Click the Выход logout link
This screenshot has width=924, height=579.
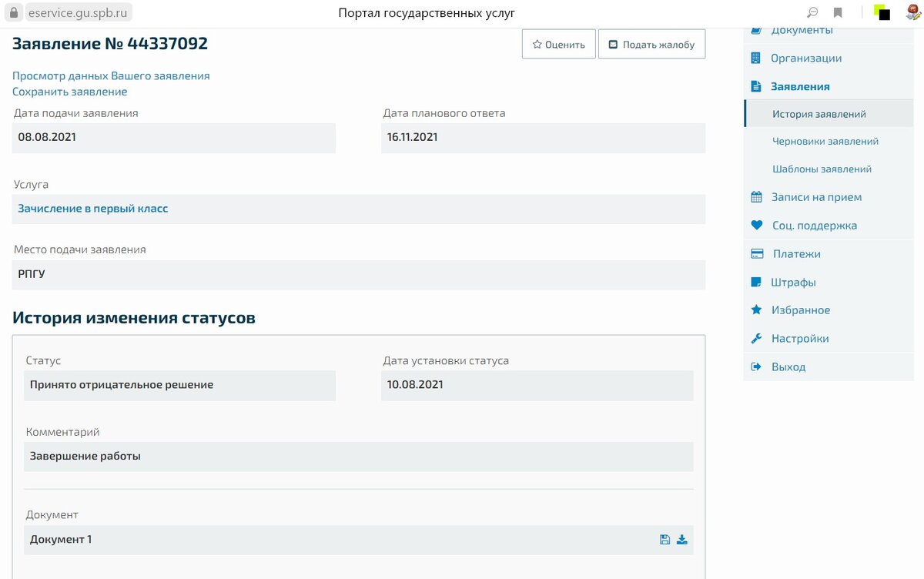point(788,367)
